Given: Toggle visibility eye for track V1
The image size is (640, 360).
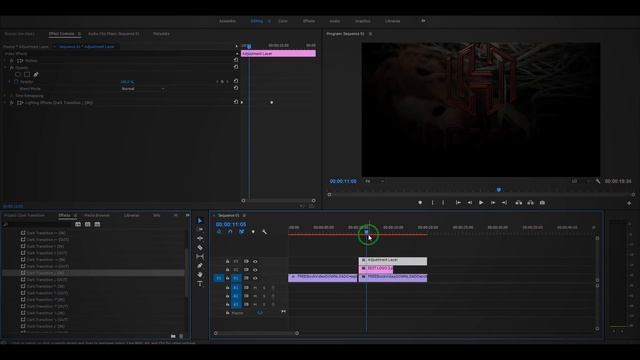Looking at the screenshot, I should point(255,278).
